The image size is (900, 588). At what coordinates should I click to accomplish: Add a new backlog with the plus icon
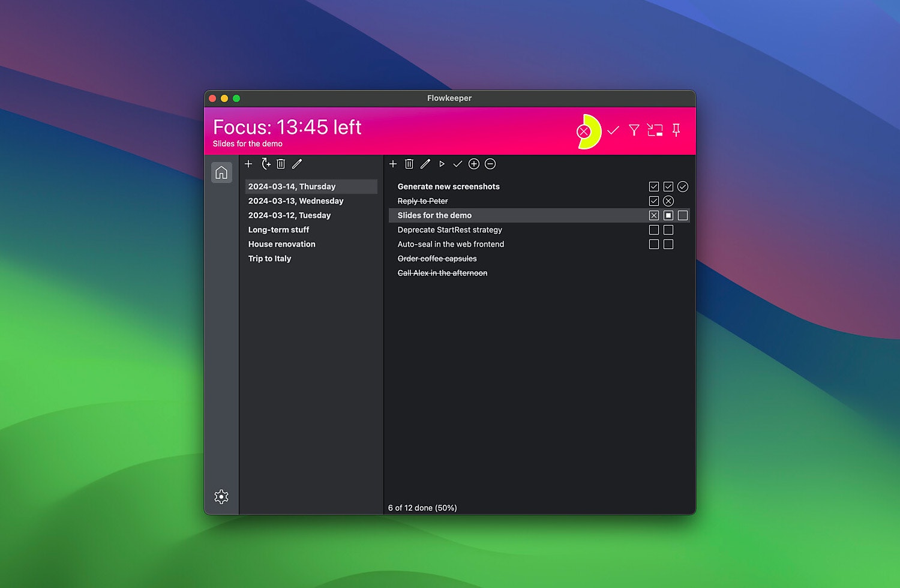[x=248, y=164]
